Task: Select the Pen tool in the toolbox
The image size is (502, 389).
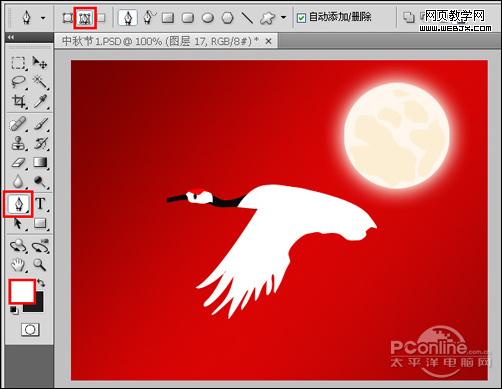Action: [19, 204]
